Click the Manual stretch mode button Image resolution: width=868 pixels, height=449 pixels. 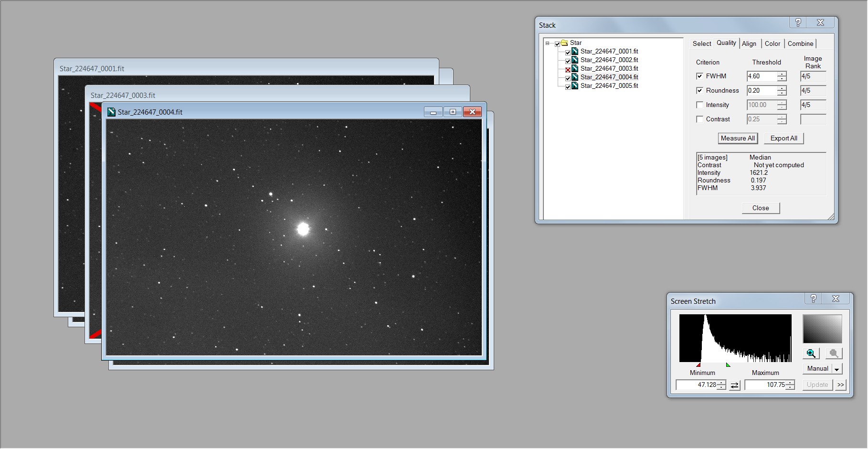tap(817, 369)
